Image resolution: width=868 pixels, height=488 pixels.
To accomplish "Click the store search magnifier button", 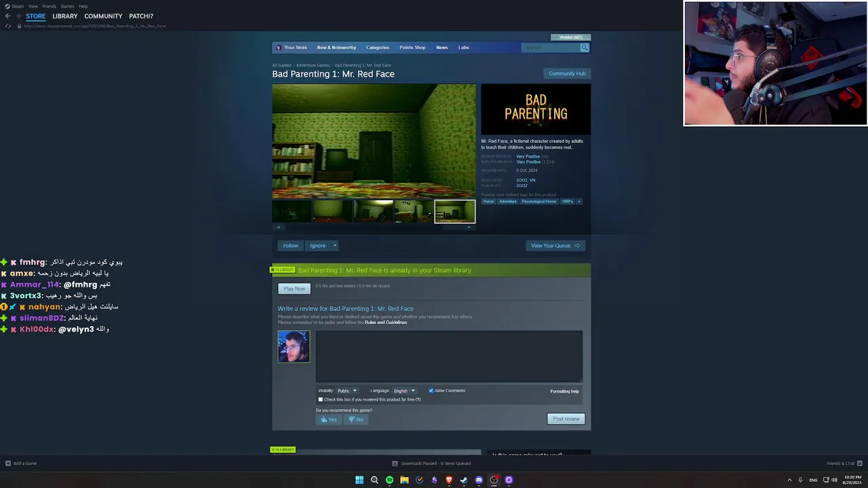I will [x=585, y=47].
